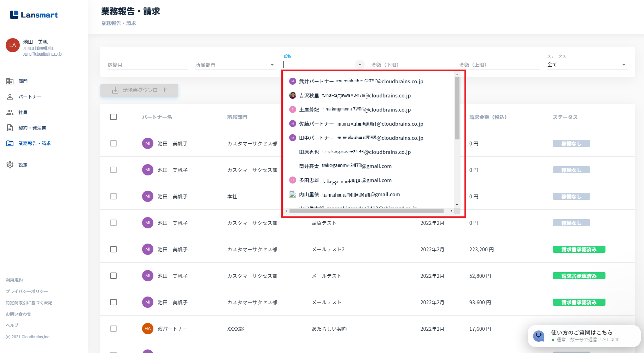The height and width of the screenshot is (353, 644).
Task: Select 武井パートナー from the name list
Action: (369, 82)
